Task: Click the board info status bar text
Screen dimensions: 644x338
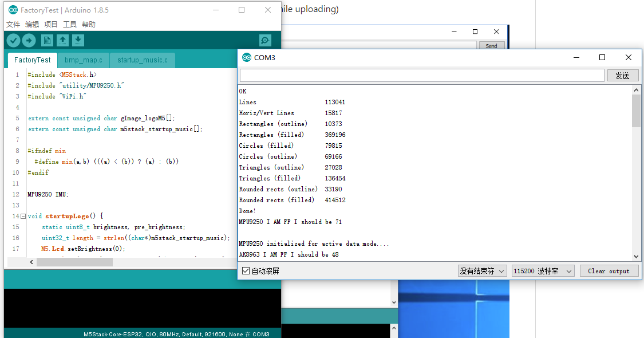Action: [x=177, y=335]
